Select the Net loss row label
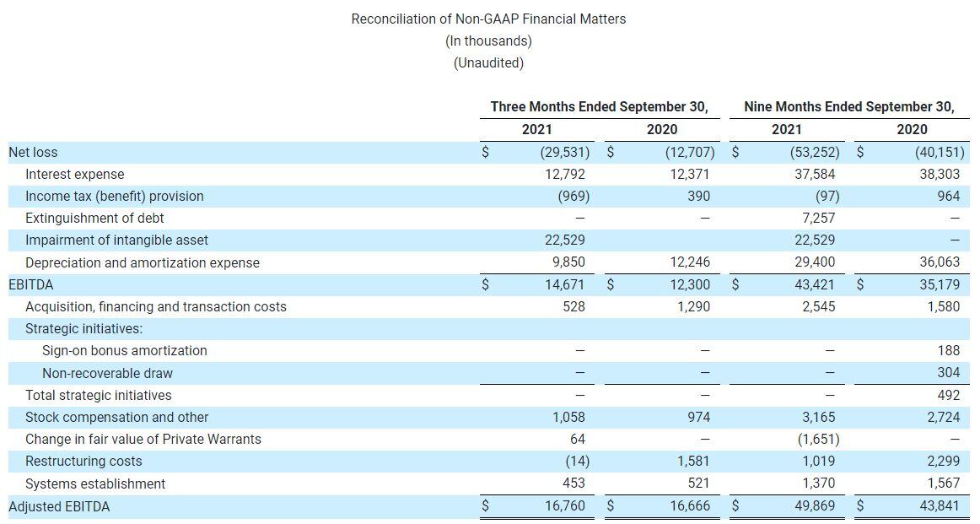The width and height of the screenshot is (980, 524). coord(31,152)
